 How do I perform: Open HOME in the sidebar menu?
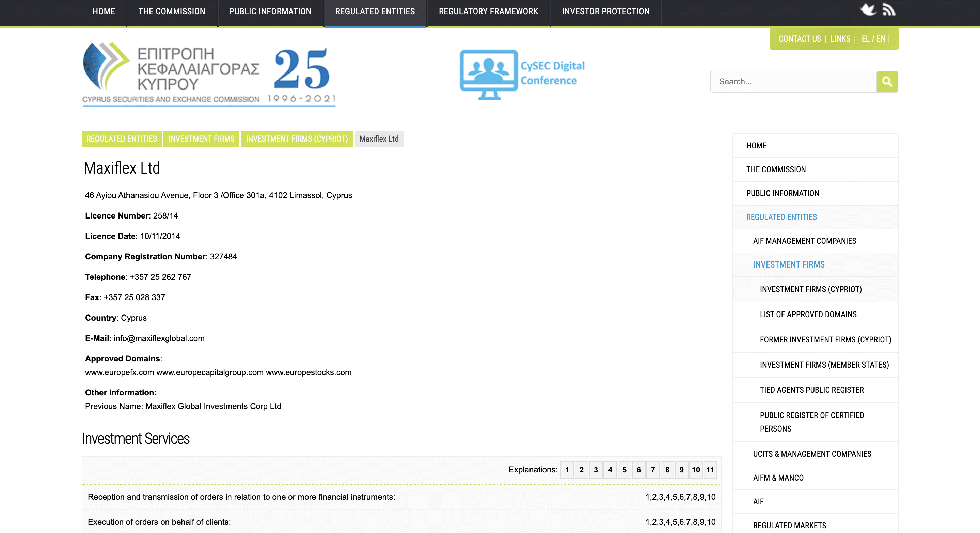(815, 146)
